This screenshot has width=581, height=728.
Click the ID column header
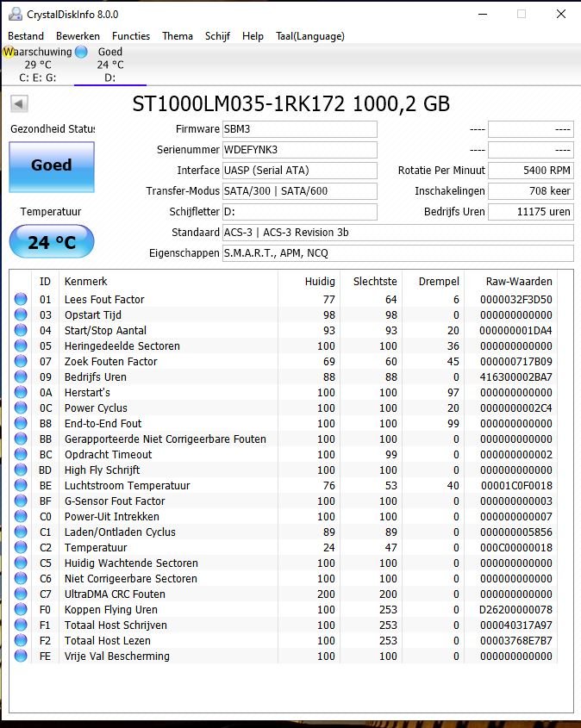(45, 282)
